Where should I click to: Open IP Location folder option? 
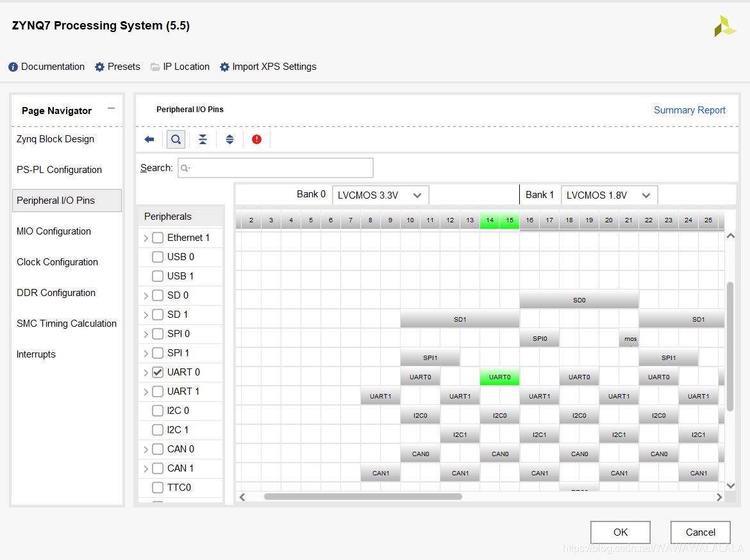[180, 67]
